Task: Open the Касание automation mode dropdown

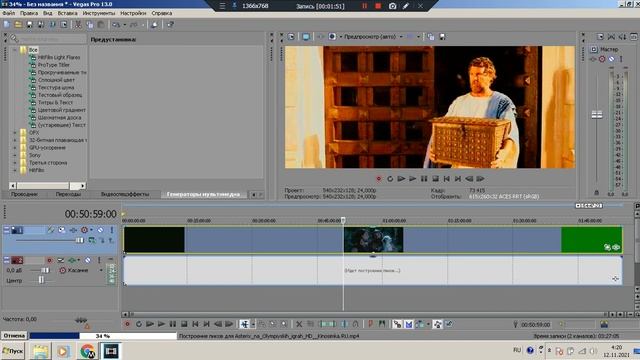Action: click(101, 270)
